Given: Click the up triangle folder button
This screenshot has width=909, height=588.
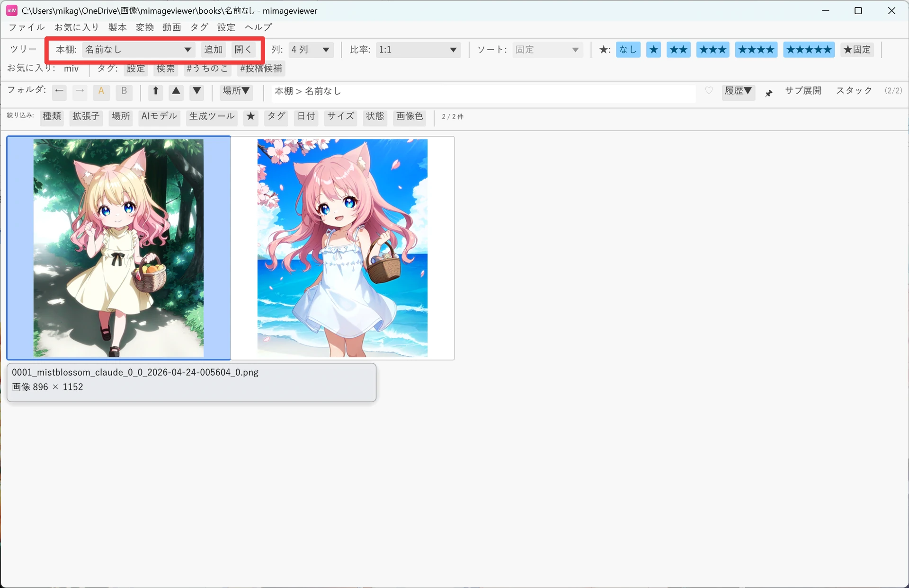Looking at the screenshot, I should pyautogui.click(x=176, y=91).
